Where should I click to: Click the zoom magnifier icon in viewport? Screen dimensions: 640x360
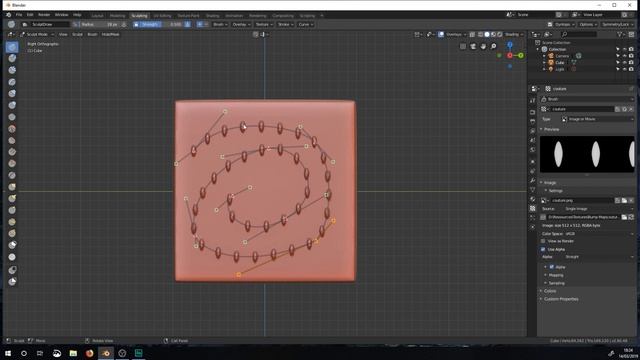tap(493, 46)
